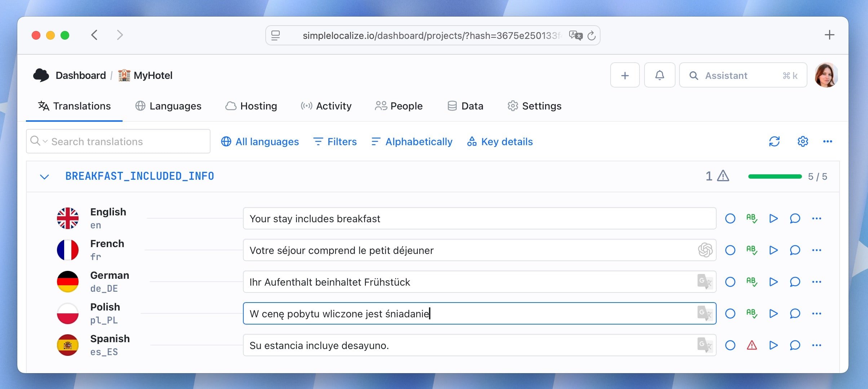Click the German translation text field

coord(469,282)
